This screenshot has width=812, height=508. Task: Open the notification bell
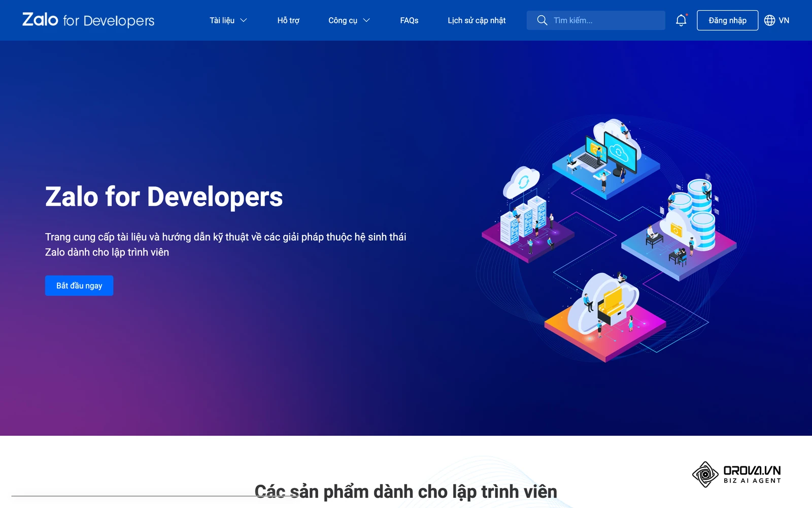pyautogui.click(x=681, y=20)
